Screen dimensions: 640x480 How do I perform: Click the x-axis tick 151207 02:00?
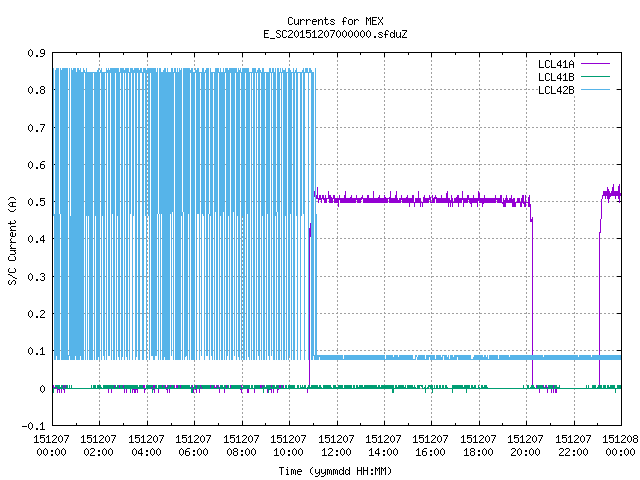(98, 445)
